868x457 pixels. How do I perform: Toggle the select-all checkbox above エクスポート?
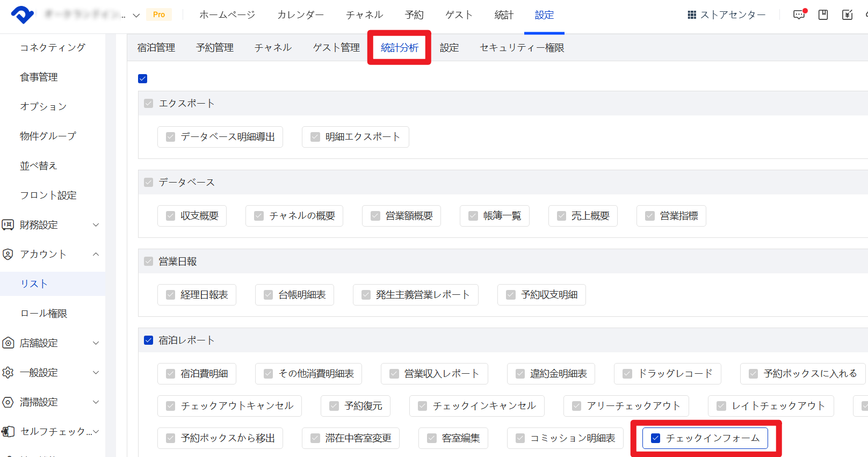pos(143,79)
